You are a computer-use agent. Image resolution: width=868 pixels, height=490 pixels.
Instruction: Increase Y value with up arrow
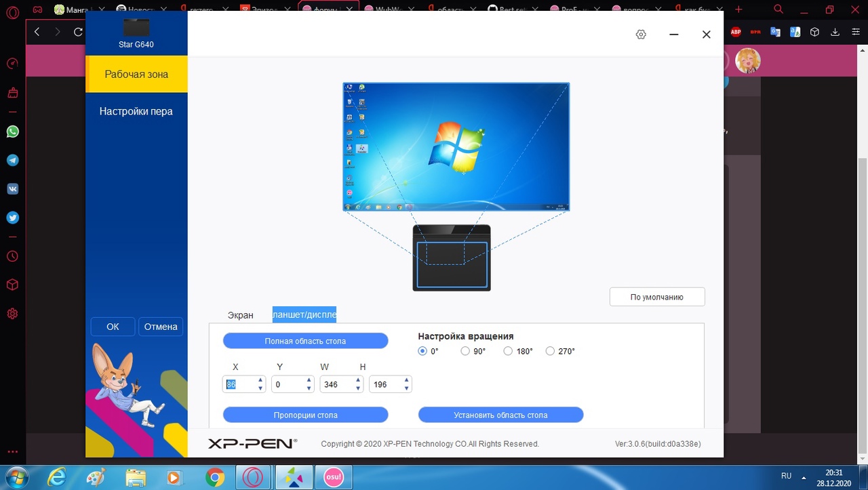[309, 381]
